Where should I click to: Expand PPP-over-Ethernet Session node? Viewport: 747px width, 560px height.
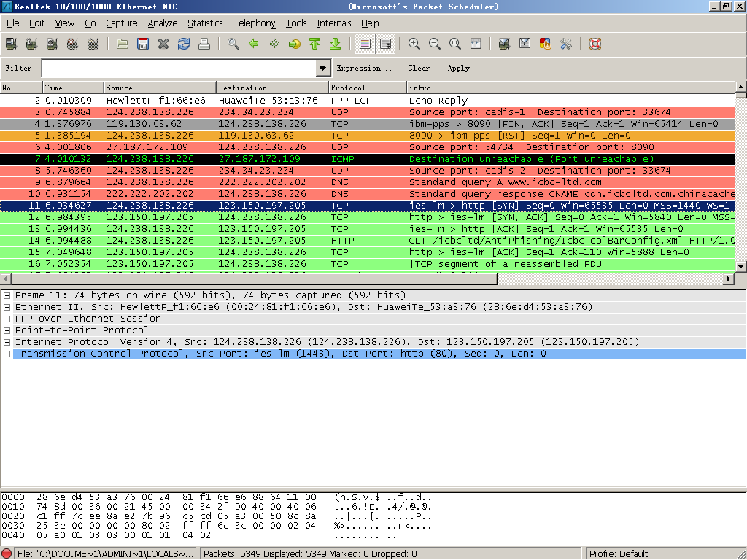(x=7, y=319)
